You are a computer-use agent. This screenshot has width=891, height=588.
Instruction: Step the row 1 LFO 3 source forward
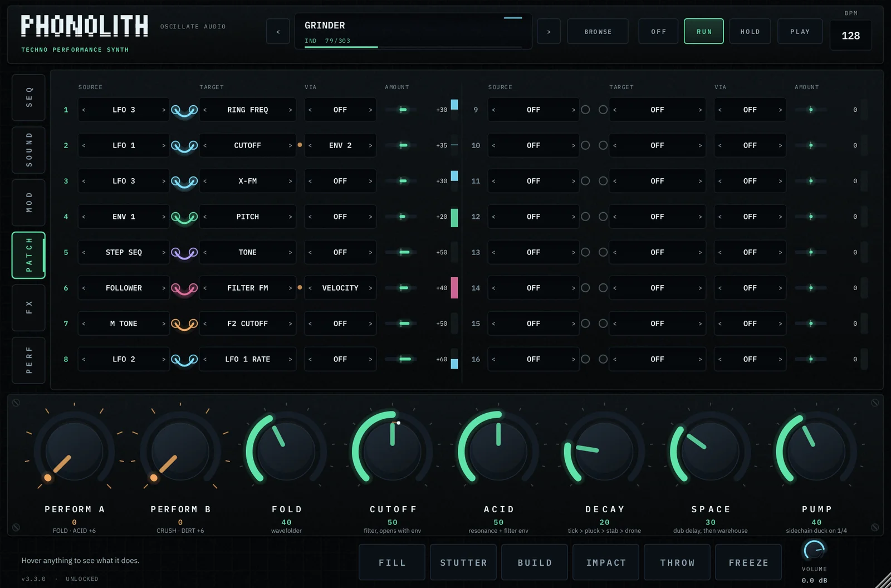tap(164, 110)
